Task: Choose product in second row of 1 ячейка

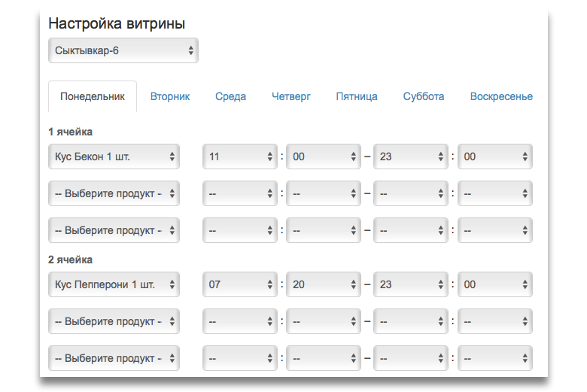Action: (x=114, y=193)
